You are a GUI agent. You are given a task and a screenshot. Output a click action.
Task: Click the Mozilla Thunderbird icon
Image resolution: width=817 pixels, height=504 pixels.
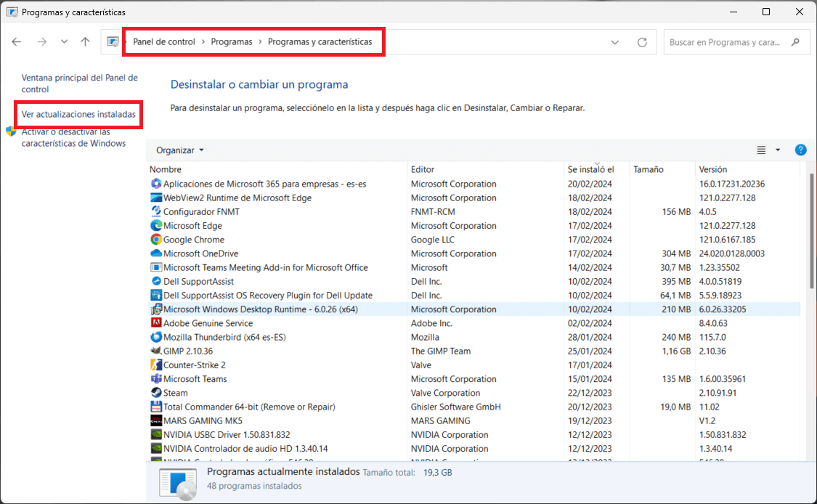click(x=156, y=337)
